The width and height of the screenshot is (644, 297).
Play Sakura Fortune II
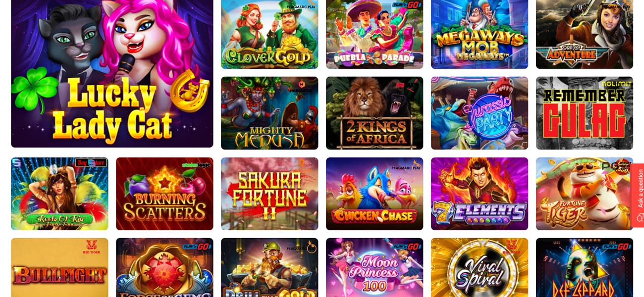pos(269,194)
